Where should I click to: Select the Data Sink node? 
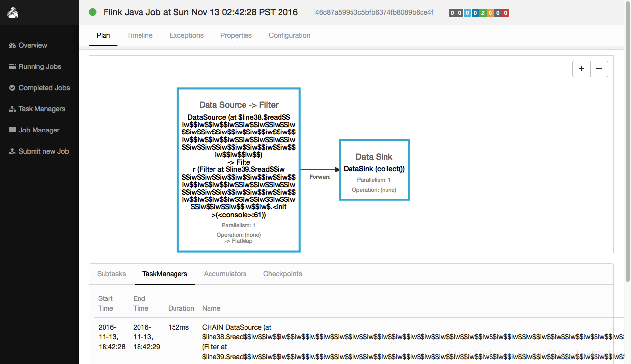tap(374, 170)
